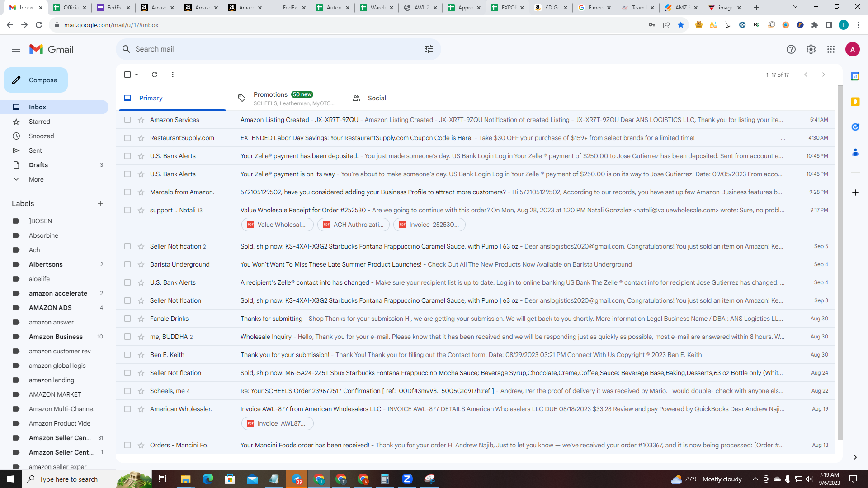868x488 pixels.
Task: Open the Value Wholesal... PDF attachment
Action: 277,225
